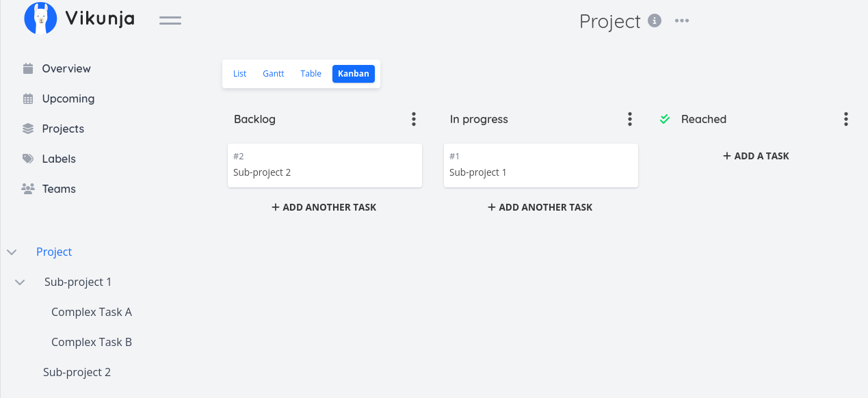This screenshot has width=868, height=398.
Task: Click the Labels tag icon
Action: tap(28, 159)
